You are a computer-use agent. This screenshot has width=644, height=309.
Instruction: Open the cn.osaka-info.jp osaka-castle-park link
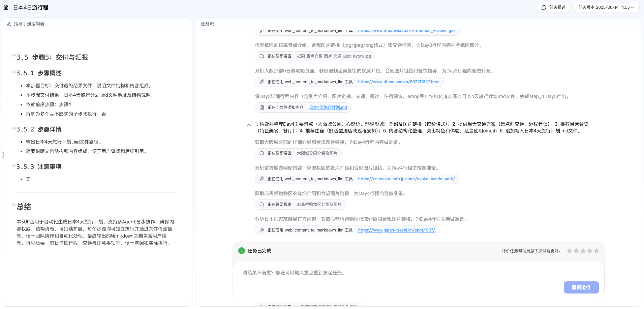[x=406, y=179]
